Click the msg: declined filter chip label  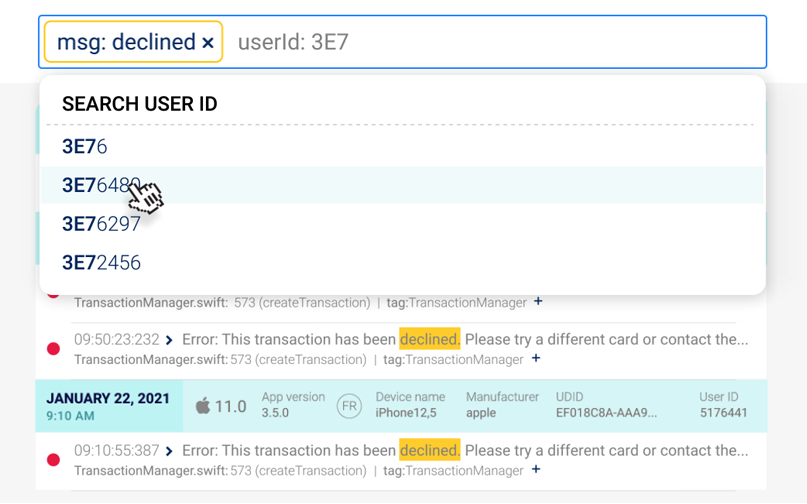pos(126,43)
